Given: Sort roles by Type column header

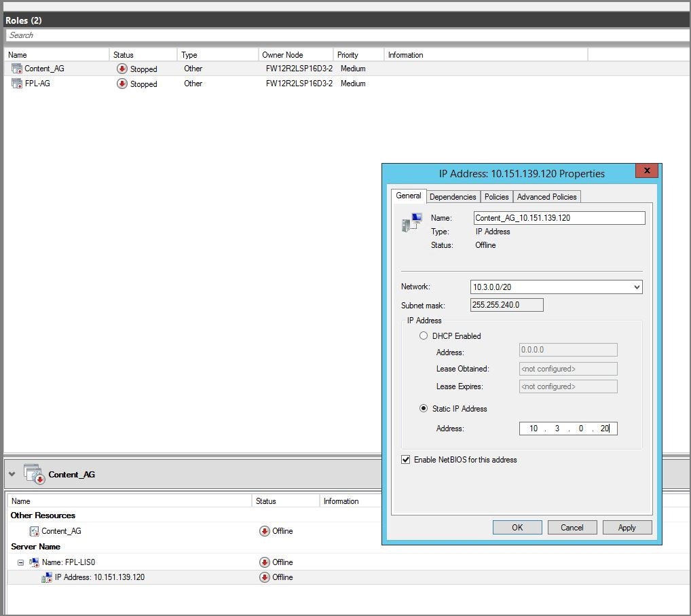Looking at the screenshot, I should point(218,55).
